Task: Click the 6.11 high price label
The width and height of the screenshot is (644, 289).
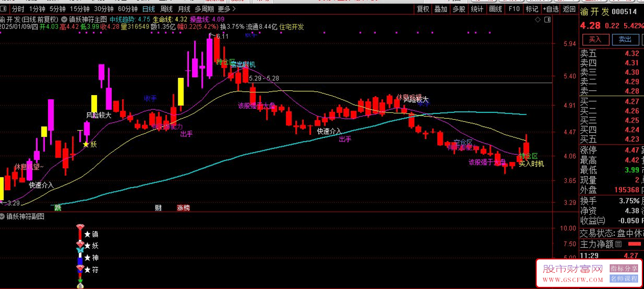Action: click(222, 36)
